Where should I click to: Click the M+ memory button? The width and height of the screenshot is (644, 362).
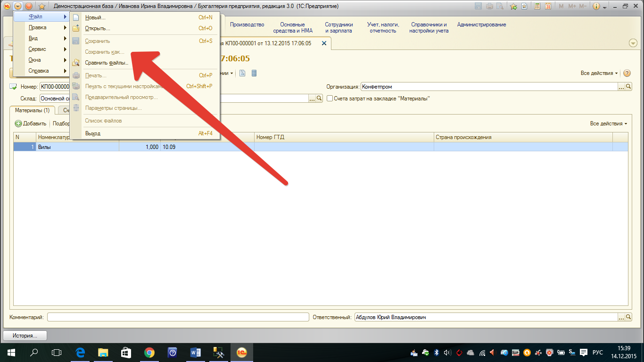point(572,6)
